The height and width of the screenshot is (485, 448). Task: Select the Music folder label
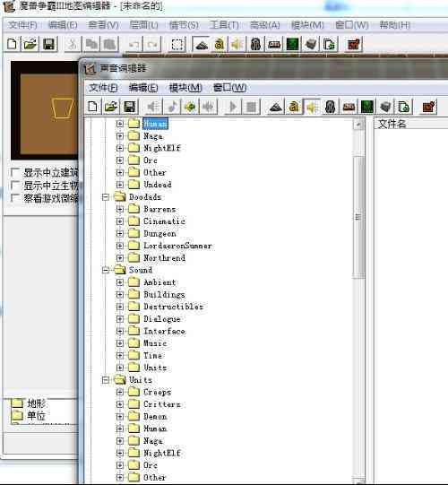coord(155,343)
